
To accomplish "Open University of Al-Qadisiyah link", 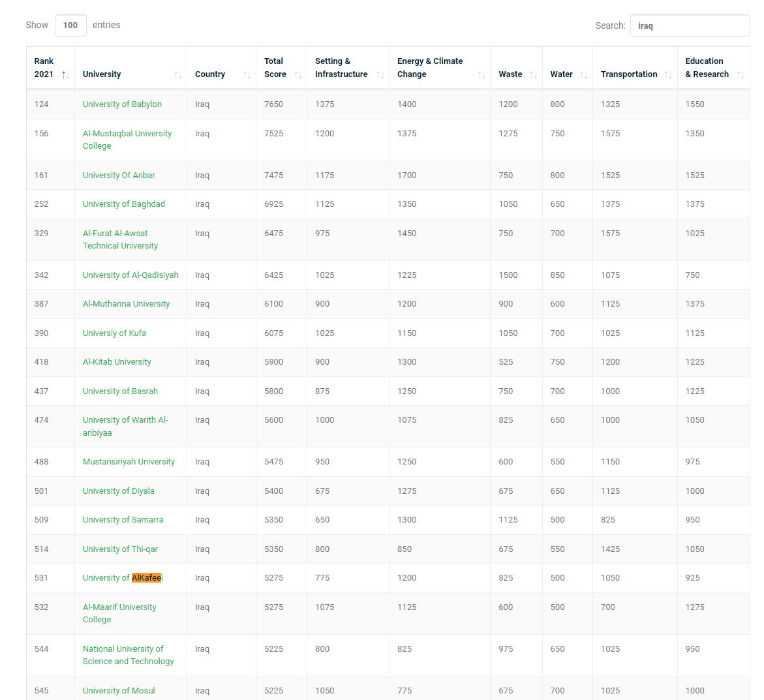I will tap(130, 275).
